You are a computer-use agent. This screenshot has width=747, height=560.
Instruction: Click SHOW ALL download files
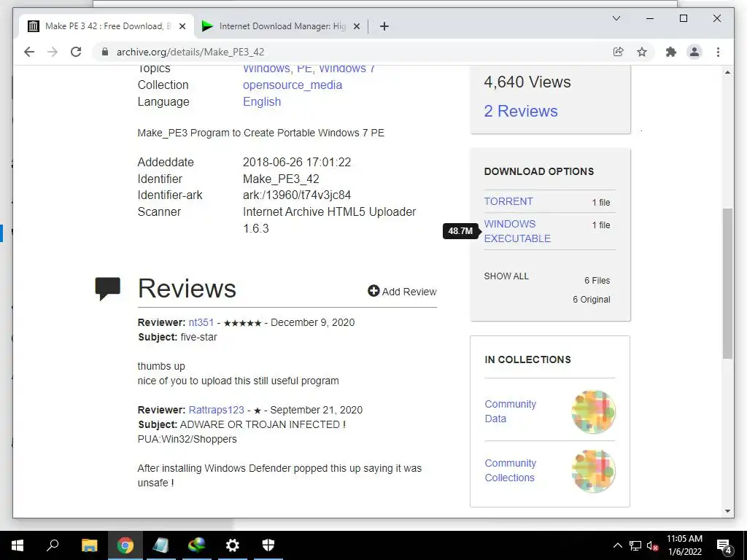[506, 276]
